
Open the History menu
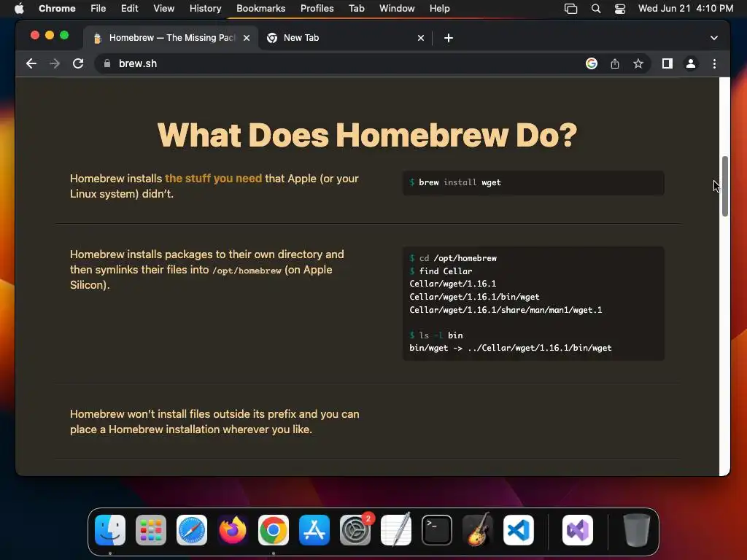[x=205, y=8]
